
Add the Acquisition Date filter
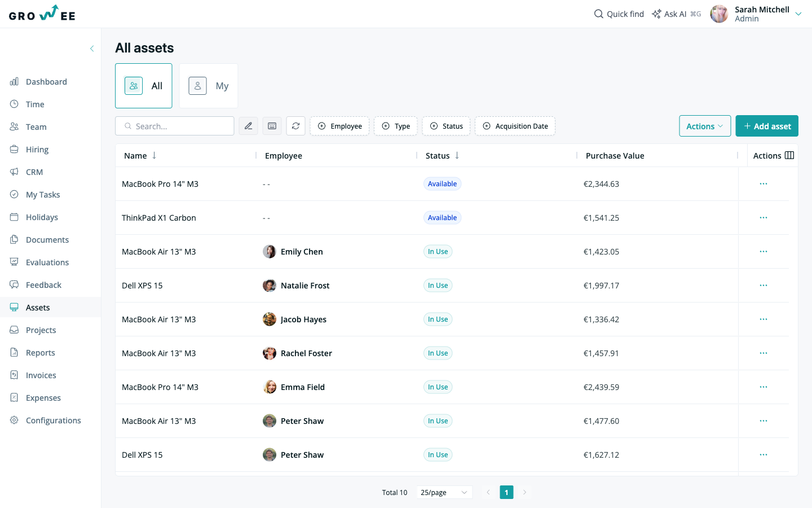[x=515, y=126]
